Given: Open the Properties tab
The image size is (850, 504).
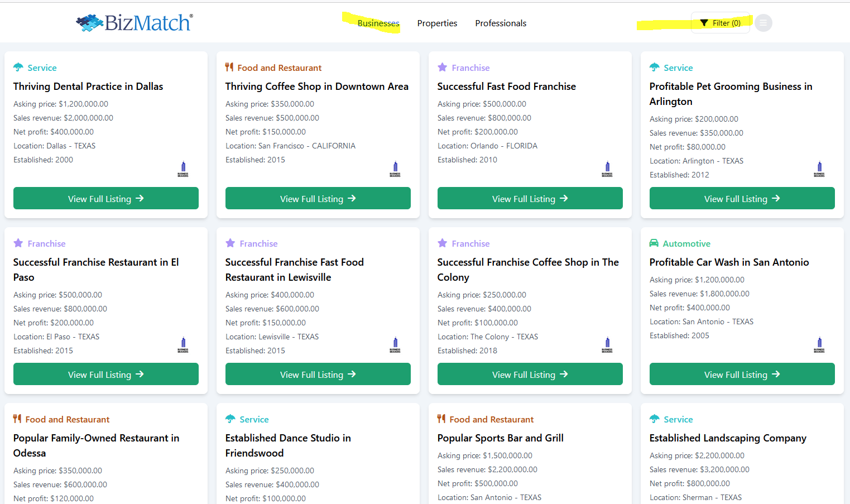Looking at the screenshot, I should click(x=437, y=23).
